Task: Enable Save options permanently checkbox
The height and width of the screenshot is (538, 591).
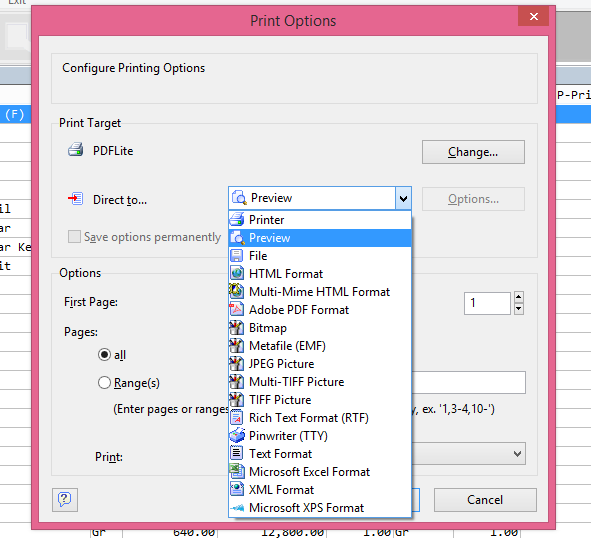Action: pyautogui.click(x=74, y=237)
